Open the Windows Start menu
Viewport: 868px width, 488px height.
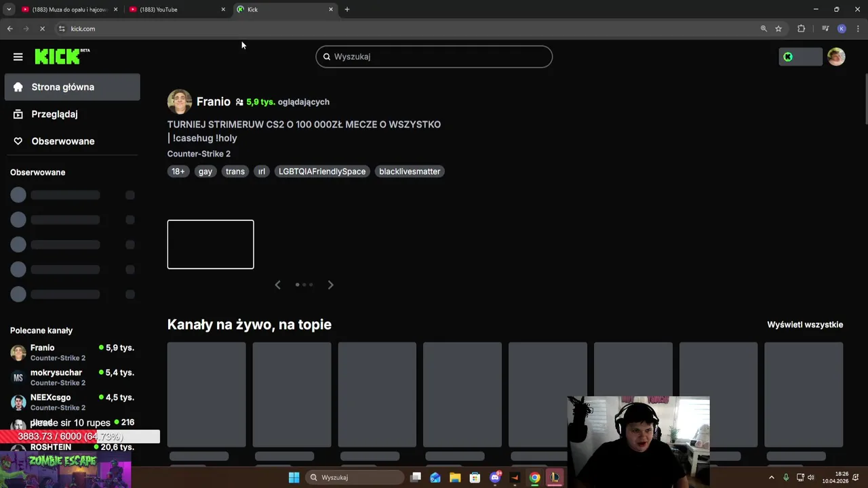tap(294, 477)
